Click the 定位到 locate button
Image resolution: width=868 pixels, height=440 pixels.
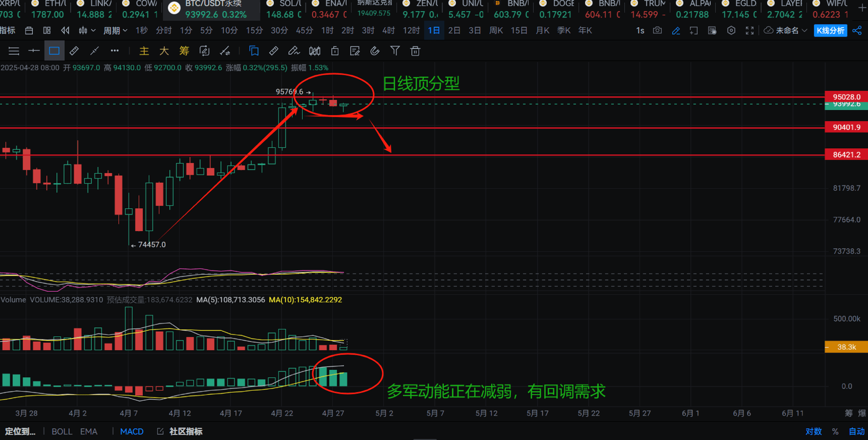point(20,431)
